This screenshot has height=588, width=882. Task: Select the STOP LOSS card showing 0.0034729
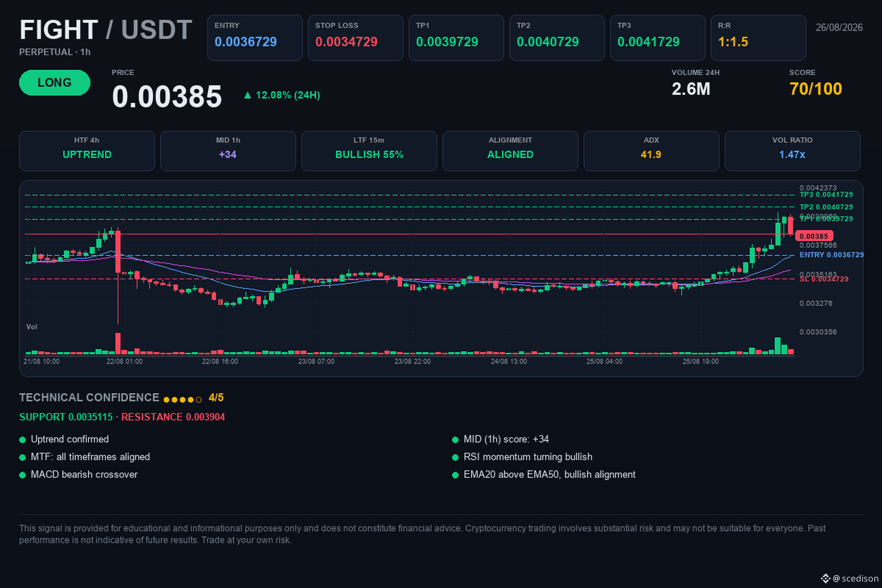[x=355, y=38]
